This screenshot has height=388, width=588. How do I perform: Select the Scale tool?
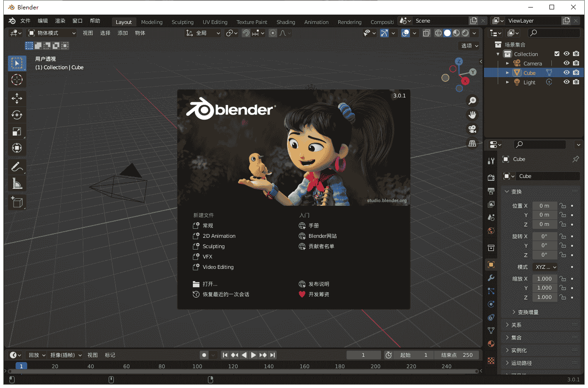(17, 131)
